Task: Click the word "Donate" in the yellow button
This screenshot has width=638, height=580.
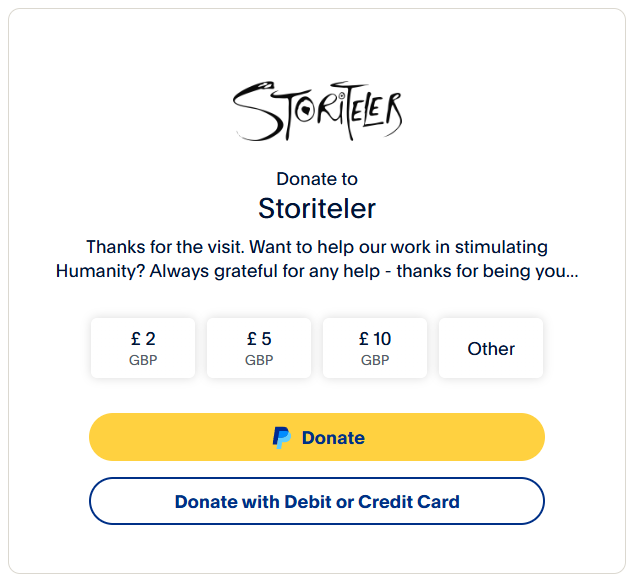Action: tap(333, 438)
